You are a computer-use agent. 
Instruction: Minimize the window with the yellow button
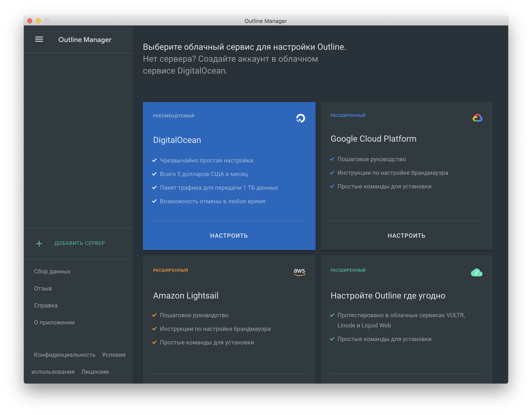coord(38,21)
